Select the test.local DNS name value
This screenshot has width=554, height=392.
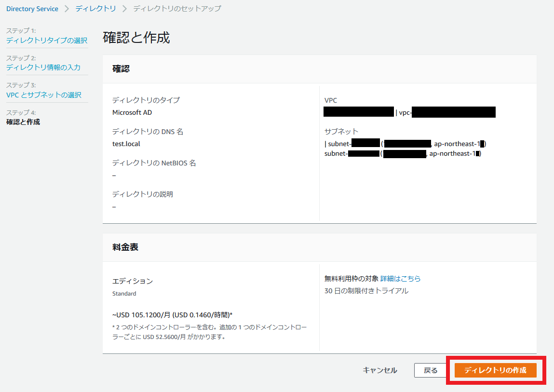(x=126, y=144)
